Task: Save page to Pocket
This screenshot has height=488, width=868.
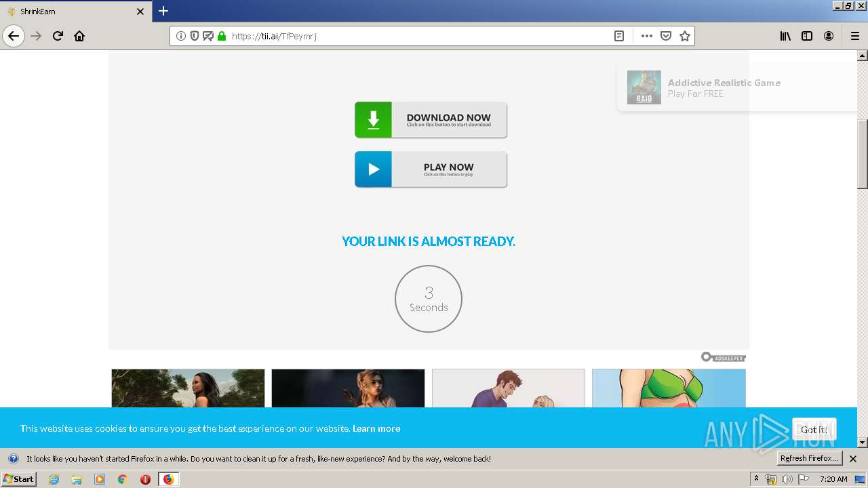Action: tap(666, 36)
